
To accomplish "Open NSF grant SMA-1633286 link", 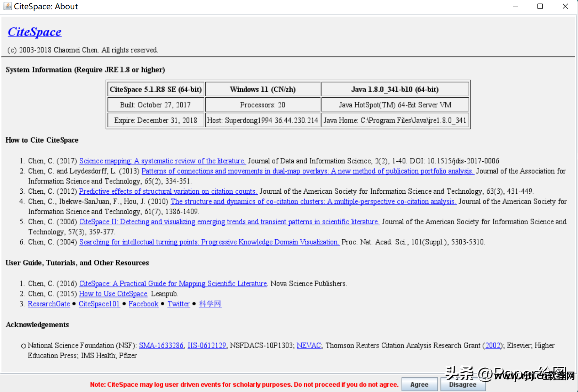I will [x=161, y=345].
